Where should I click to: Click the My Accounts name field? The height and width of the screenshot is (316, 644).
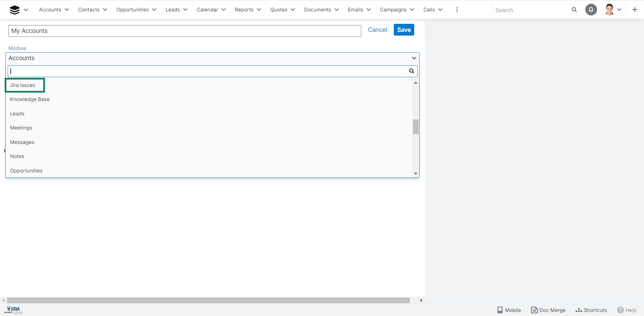click(x=184, y=31)
